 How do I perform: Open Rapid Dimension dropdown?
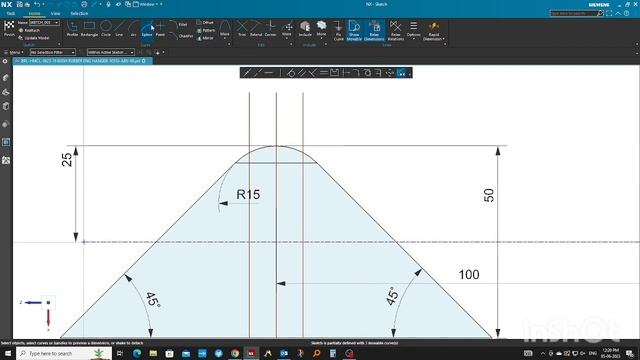point(434,31)
